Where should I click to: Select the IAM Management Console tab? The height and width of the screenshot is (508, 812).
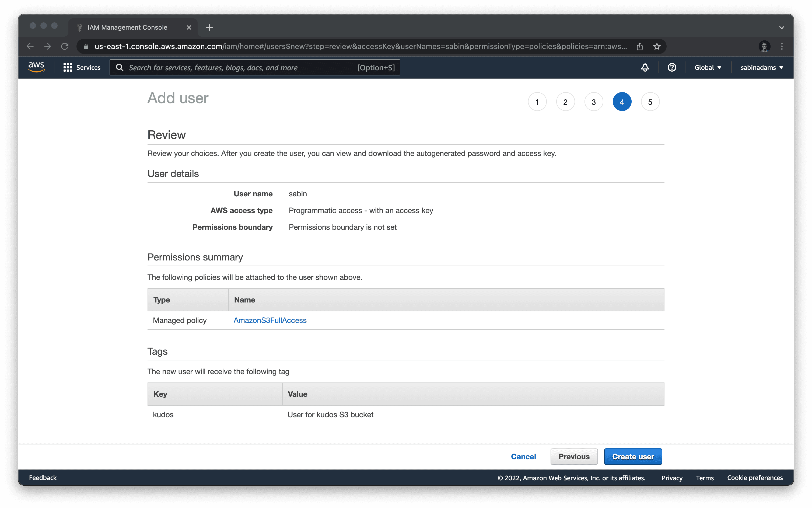click(x=128, y=27)
